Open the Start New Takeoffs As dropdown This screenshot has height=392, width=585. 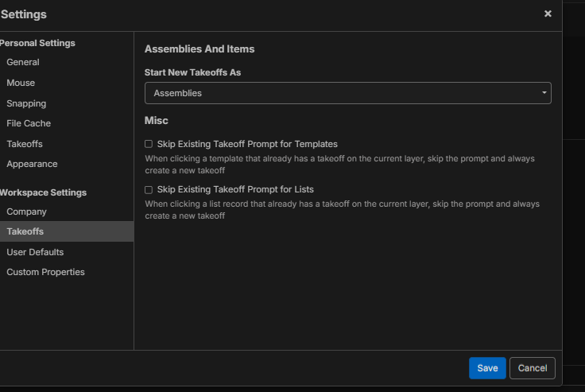coord(347,93)
